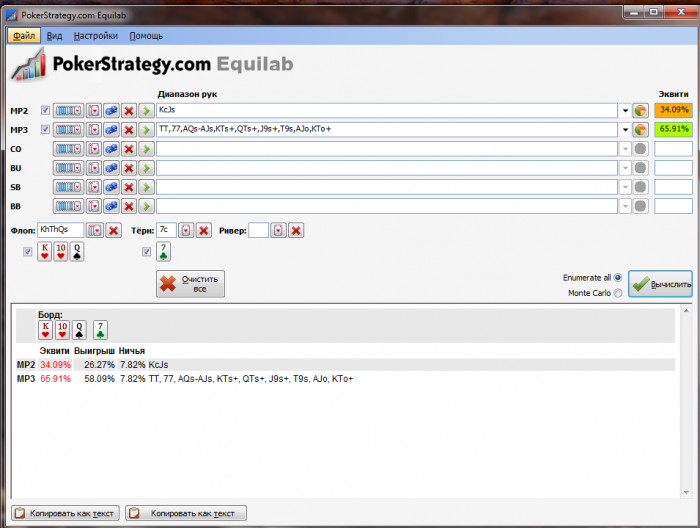Clear the turn card with red X
The width and height of the screenshot is (700, 528).
click(204, 230)
